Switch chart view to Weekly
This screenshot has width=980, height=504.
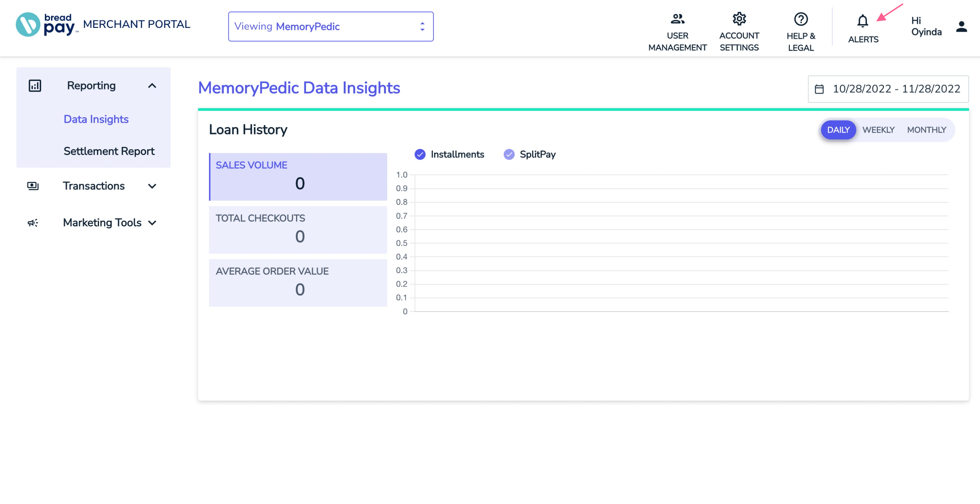878,130
